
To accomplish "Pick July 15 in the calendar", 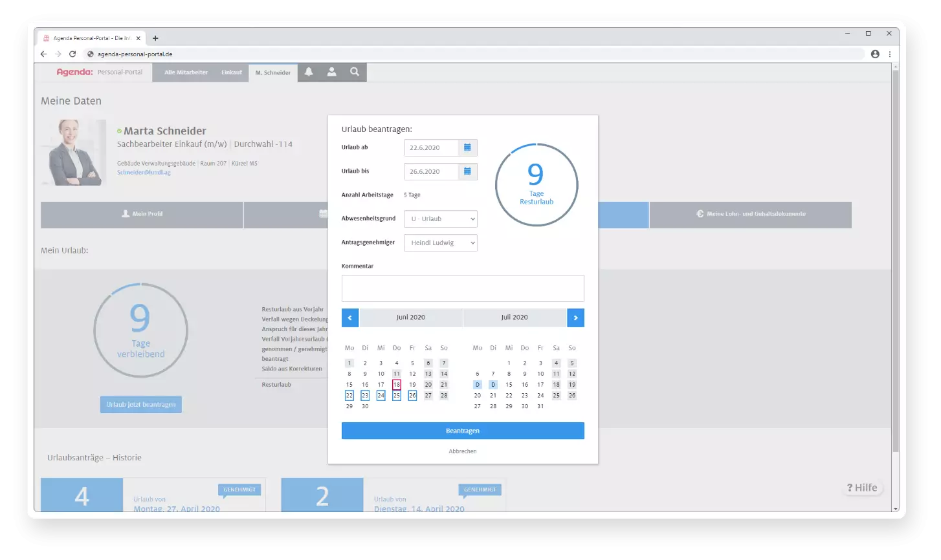I will [509, 385].
